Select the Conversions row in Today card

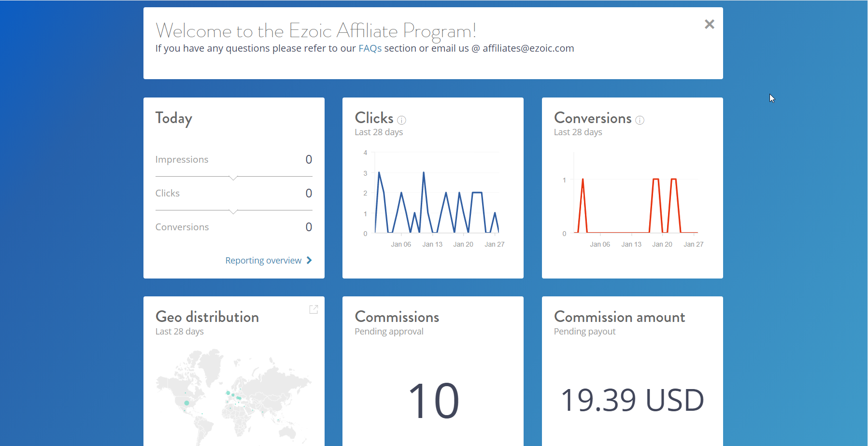[x=234, y=227]
